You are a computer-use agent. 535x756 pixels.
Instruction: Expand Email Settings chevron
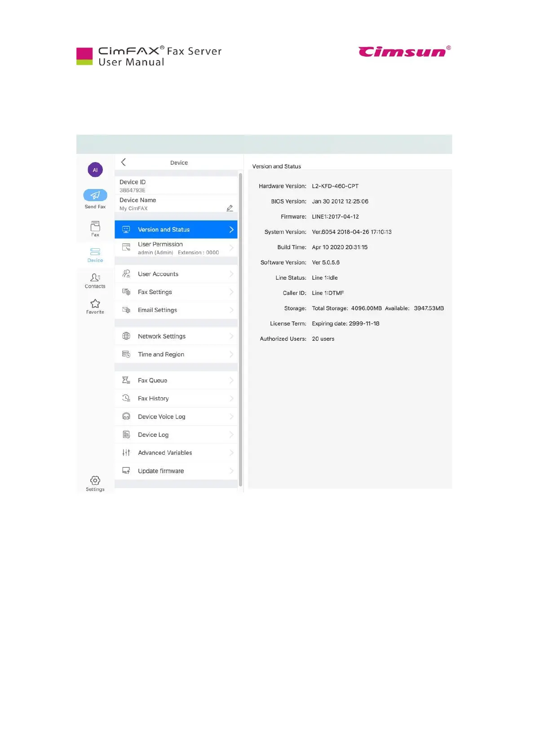pos(231,310)
